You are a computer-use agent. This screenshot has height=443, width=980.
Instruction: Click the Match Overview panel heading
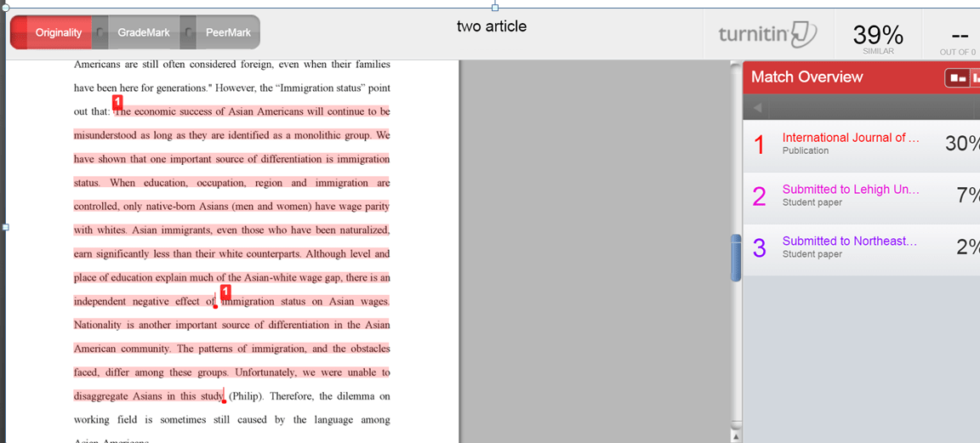(x=806, y=77)
